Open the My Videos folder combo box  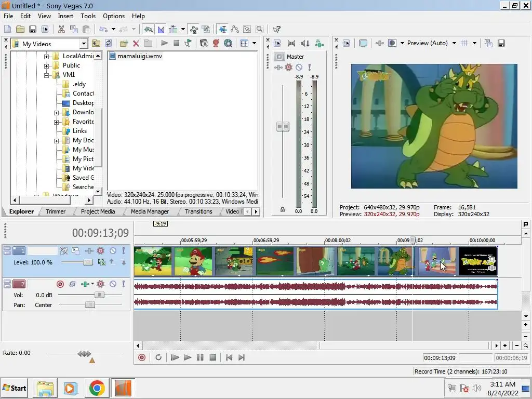pyautogui.click(x=49, y=44)
